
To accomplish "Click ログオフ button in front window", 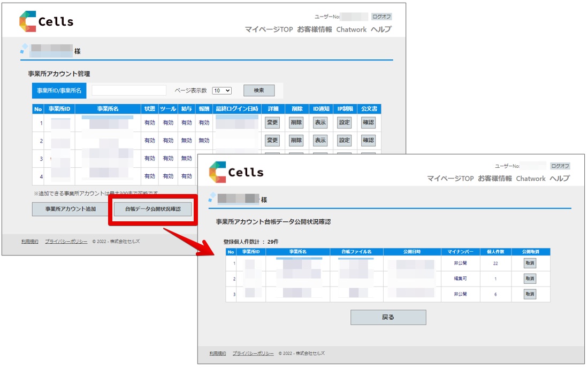I will click(560, 166).
